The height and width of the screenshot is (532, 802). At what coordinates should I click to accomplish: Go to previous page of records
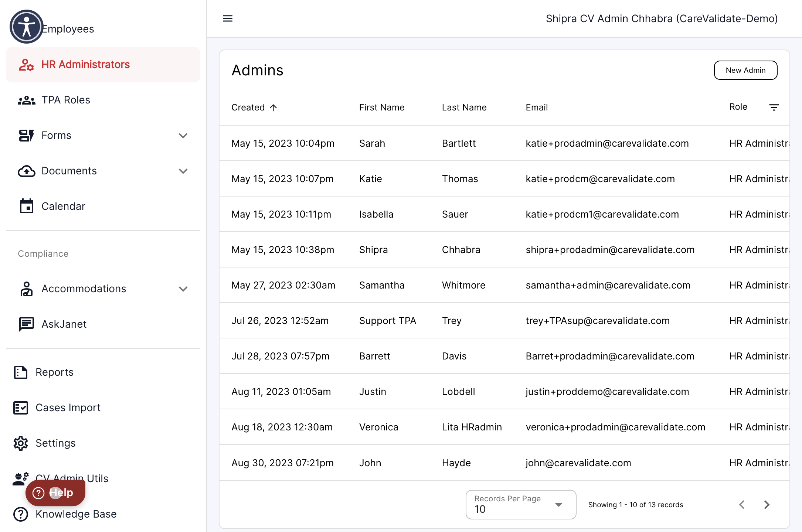click(x=742, y=505)
